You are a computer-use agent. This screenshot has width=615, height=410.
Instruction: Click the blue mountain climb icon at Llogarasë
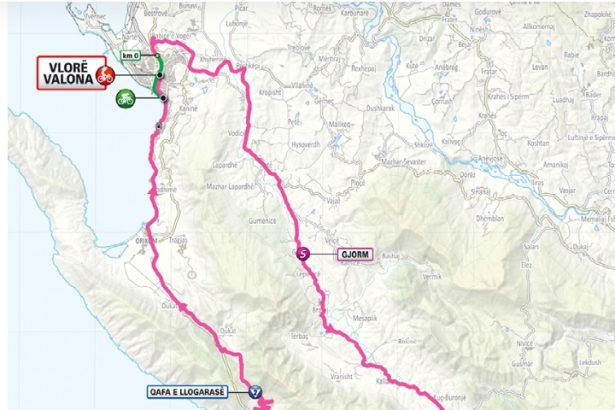coord(255,392)
